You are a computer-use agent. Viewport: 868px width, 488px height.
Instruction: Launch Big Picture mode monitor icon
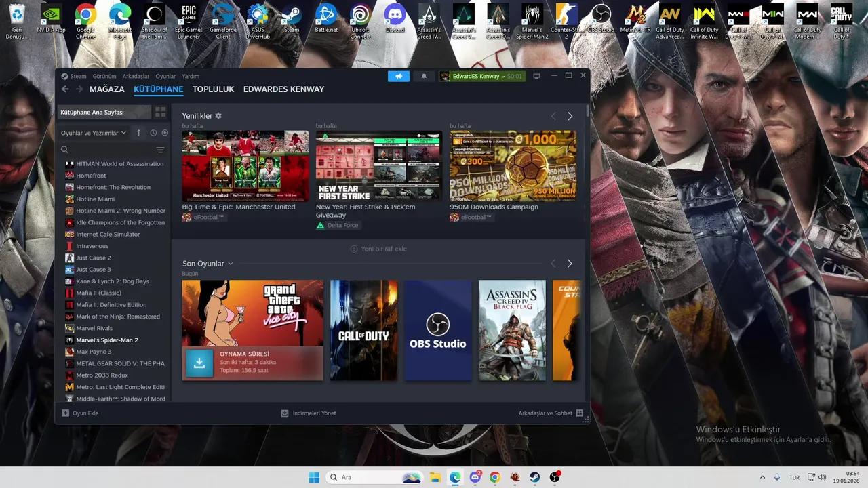[x=536, y=76]
